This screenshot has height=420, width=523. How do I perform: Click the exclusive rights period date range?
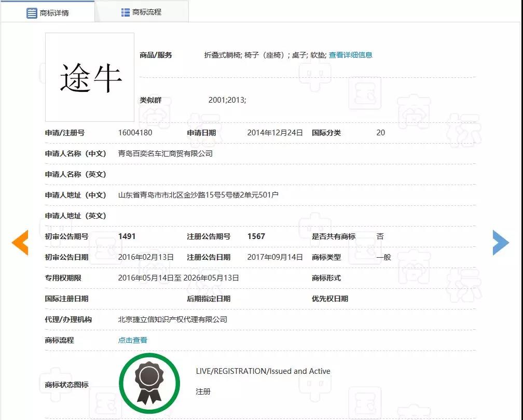tap(178, 278)
